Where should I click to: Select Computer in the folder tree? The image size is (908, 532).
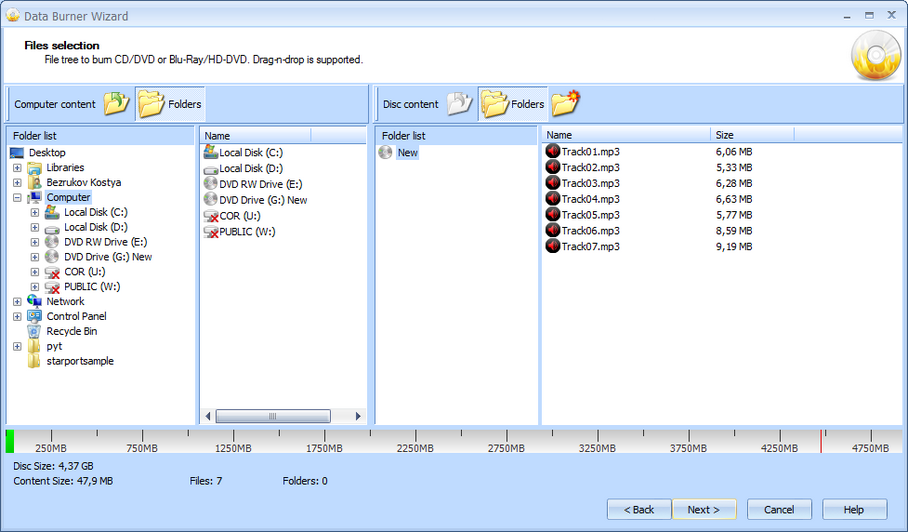point(68,197)
